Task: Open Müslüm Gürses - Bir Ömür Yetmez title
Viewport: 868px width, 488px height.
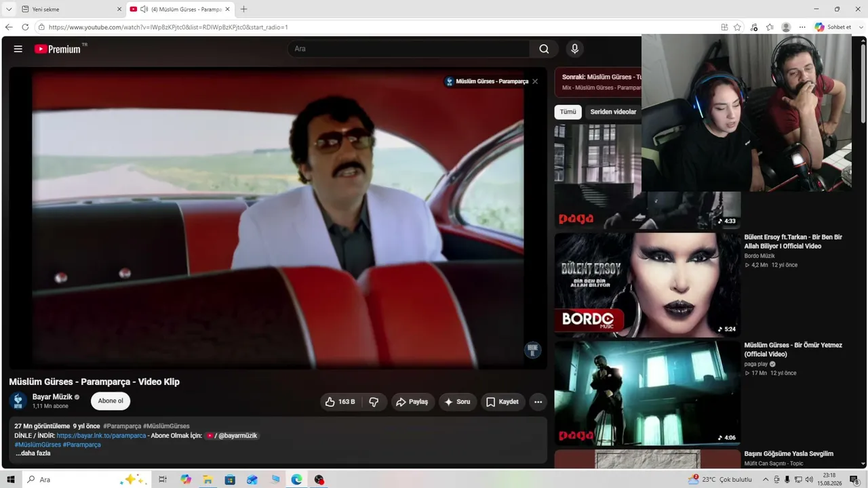Action: [x=793, y=350]
